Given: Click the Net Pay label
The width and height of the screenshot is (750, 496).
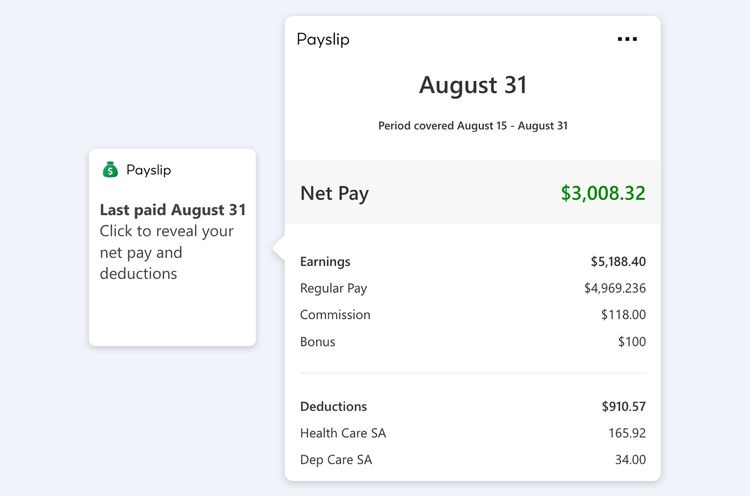Looking at the screenshot, I should (334, 193).
